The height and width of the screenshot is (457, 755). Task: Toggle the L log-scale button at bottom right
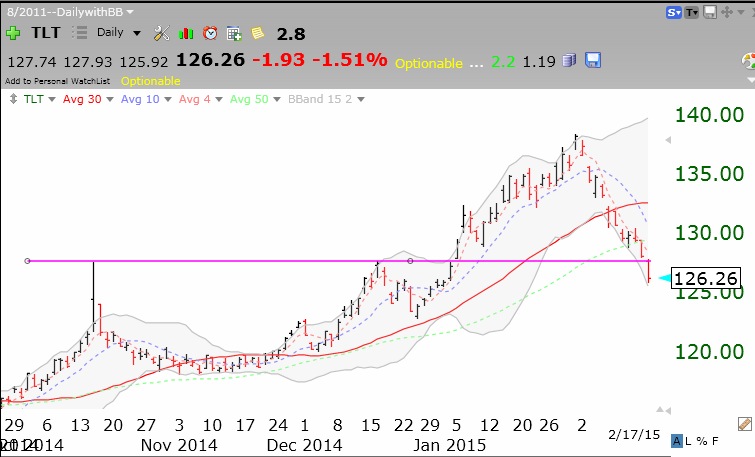[690, 440]
